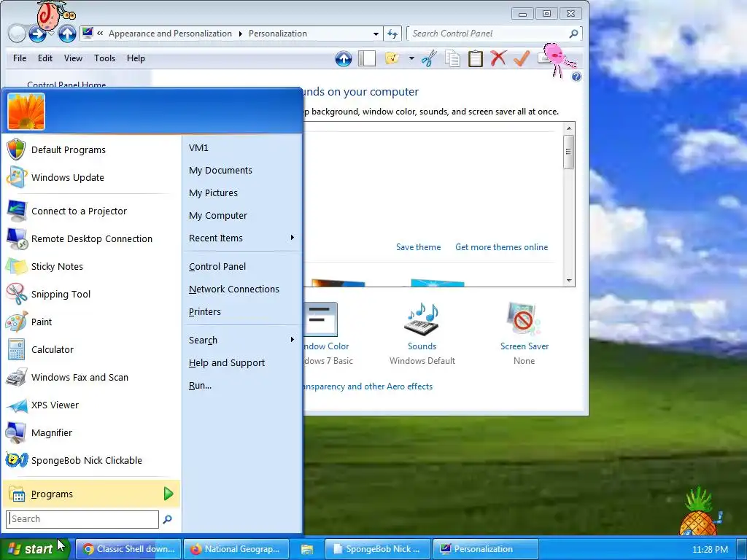The width and height of the screenshot is (747, 560).
Task: Click the Up toolbar button in Explorer
Action: [x=344, y=58]
